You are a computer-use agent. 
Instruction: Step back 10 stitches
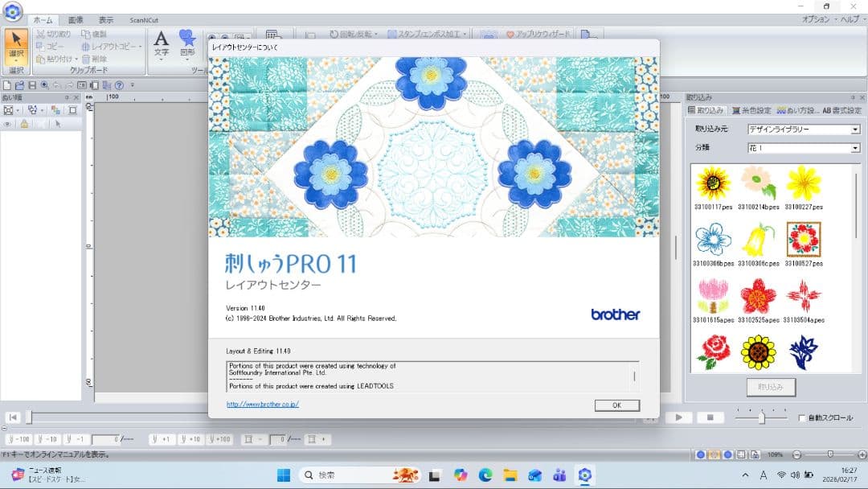click(x=47, y=439)
